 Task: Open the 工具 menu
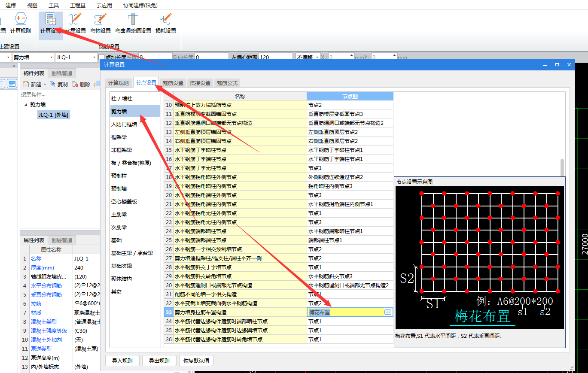[x=54, y=5]
